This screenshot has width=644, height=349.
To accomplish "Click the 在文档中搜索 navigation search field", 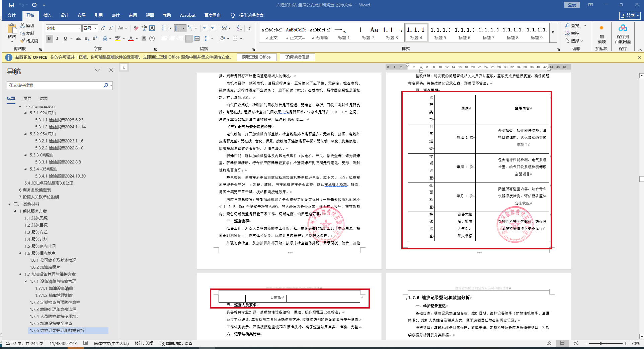I will point(55,85).
